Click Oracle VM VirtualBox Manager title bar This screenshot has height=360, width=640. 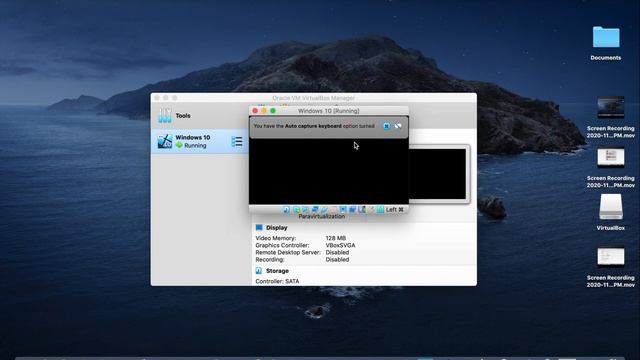pos(313,98)
